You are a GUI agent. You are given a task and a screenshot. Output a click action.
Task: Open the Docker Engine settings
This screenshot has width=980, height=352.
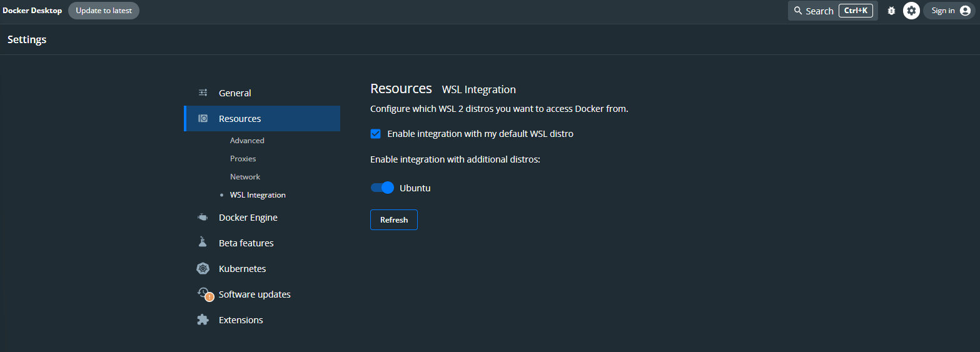(x=262, y=218)
